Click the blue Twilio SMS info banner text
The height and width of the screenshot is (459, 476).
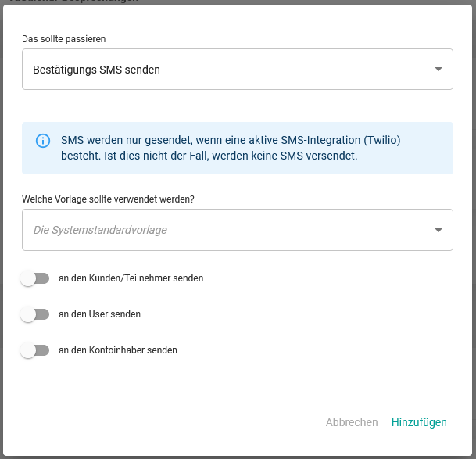(x=231, y=148)
